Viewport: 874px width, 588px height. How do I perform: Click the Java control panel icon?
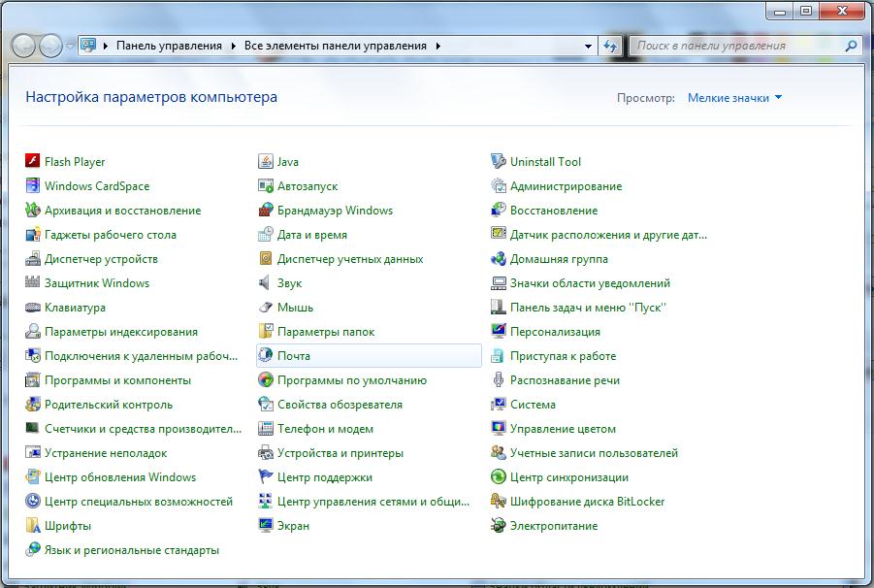(266, 162)
